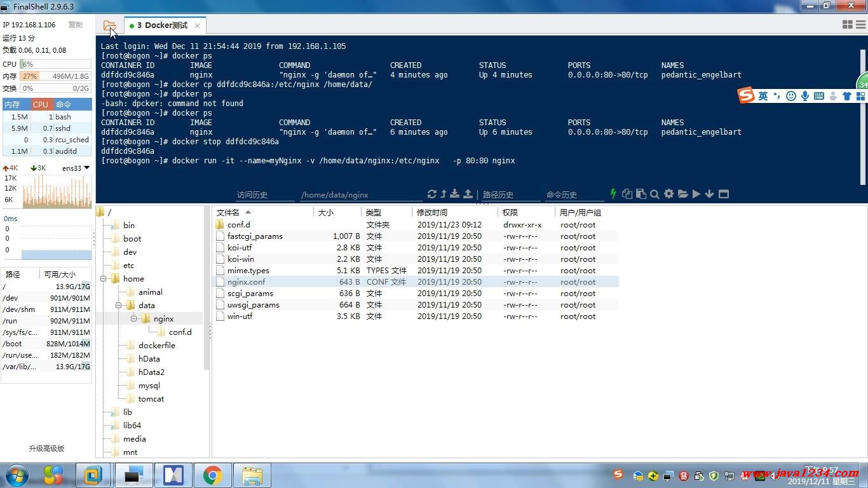Click the 路径 column header in disk table
Image resolution: width=868 pixels, height=488 pixels.
pyautogui.click(x=20, y=274)
